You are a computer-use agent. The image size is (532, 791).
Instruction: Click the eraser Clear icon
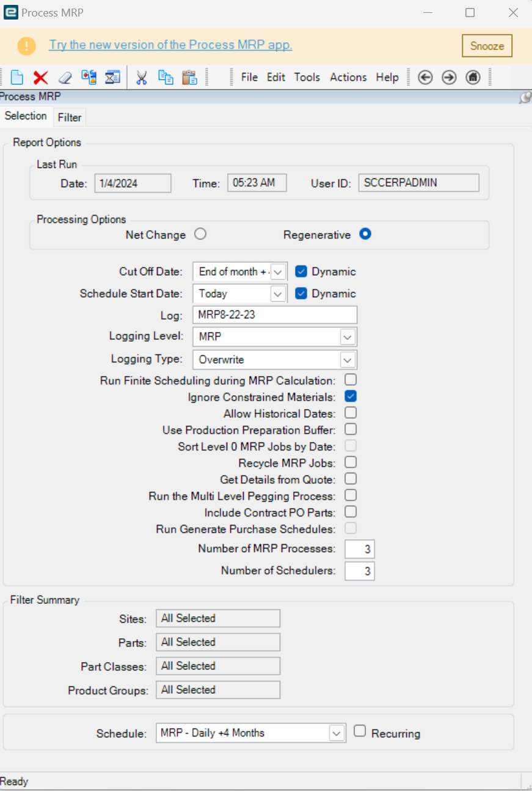(65, 78)
